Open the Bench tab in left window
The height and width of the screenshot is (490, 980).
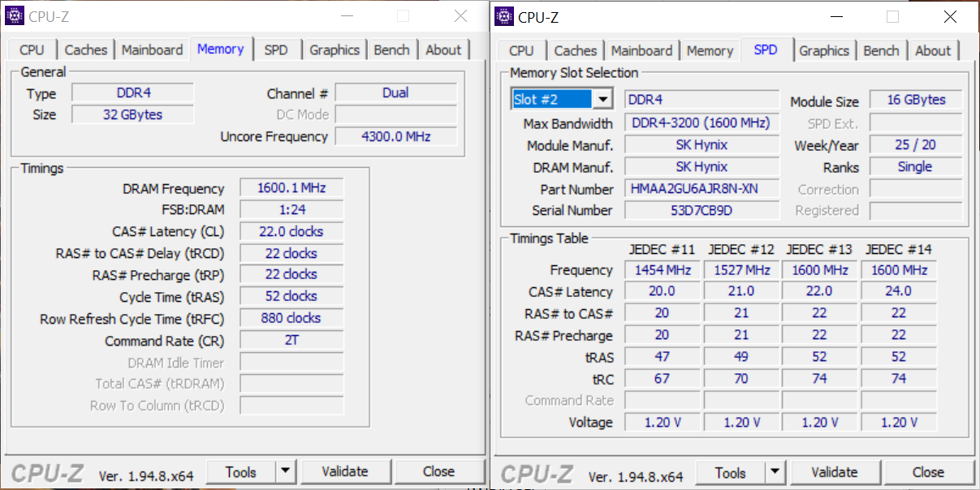point(391,49)
